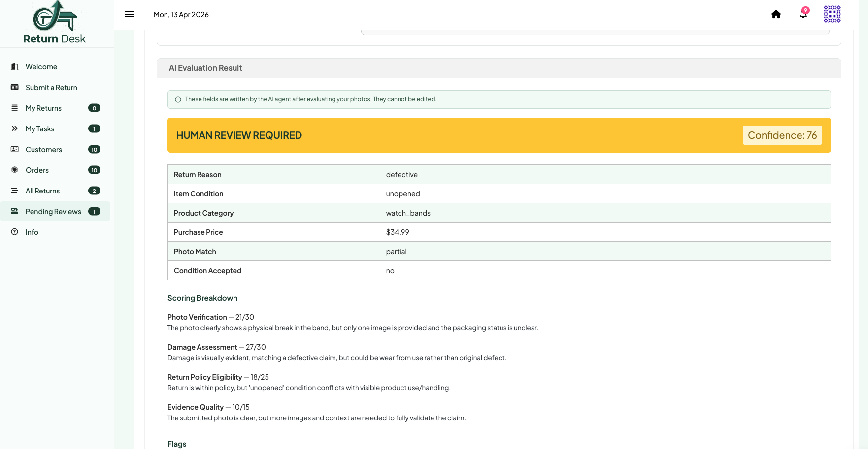Click the info icon in the notice bar
The width and height of the screenshot is (868, 449).
(x=178, y=99)
